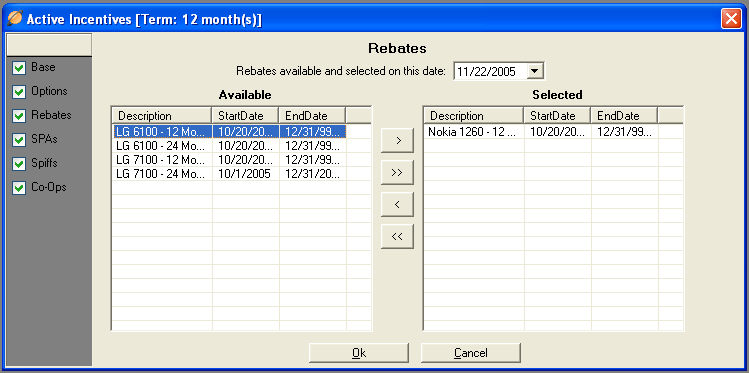Screen dimensions: 749x373
Task: Move selected rebate with the > button
Action: [x=397, y=140]
